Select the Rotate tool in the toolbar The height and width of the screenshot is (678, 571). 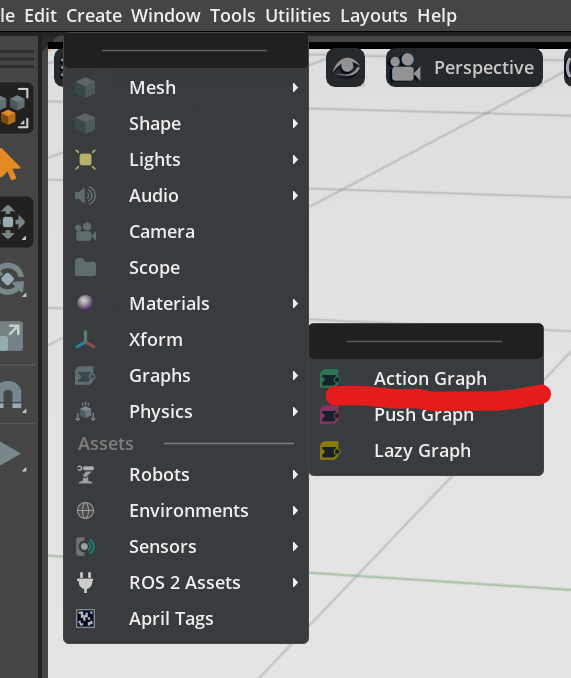(x=12, y=279)
